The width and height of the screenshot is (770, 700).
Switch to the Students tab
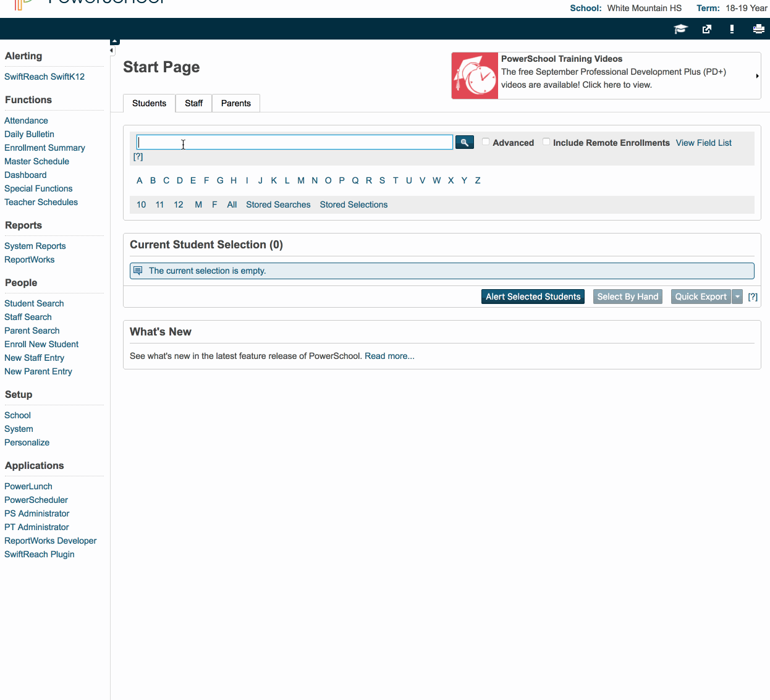149,103
